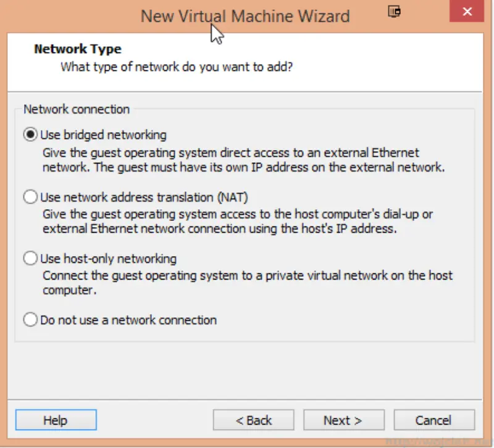494x448 pixels.
Task: Select Do not use a network connection
Action: pyautogui.click(x=30, y=320)
